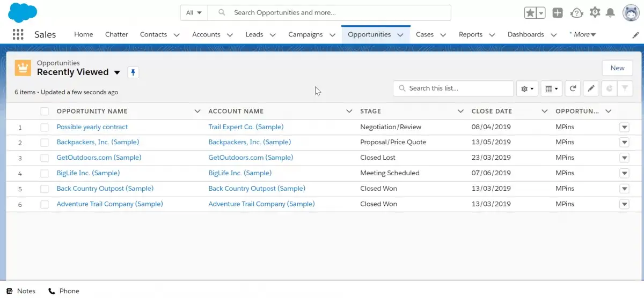The width and height of the screenshot is (644, 298).
Task: Tick the GetOutdoors.com row checkbox
Action: click(45, 158)
